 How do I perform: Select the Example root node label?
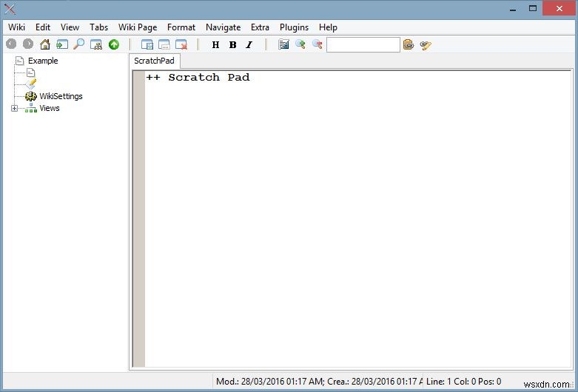(43, 61)
